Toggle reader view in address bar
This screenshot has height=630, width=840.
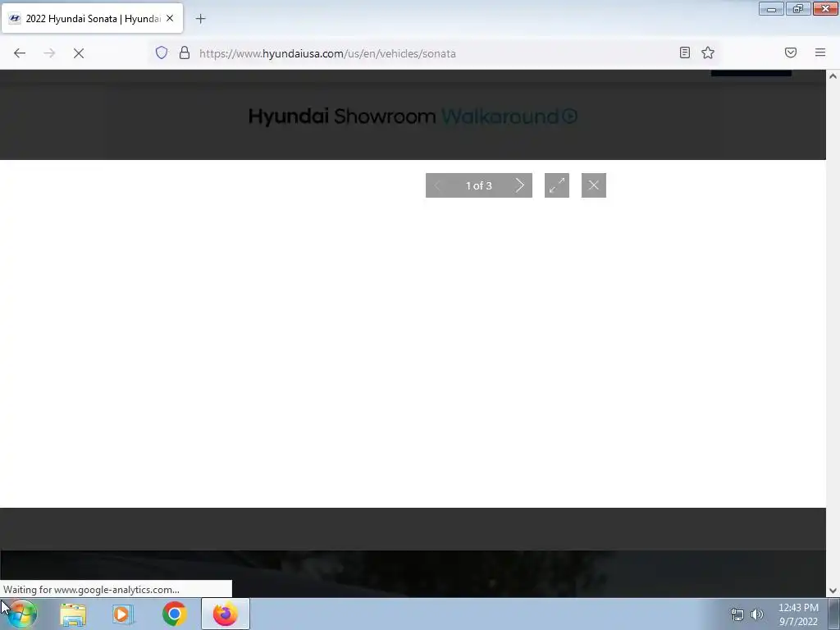(685, 52)
